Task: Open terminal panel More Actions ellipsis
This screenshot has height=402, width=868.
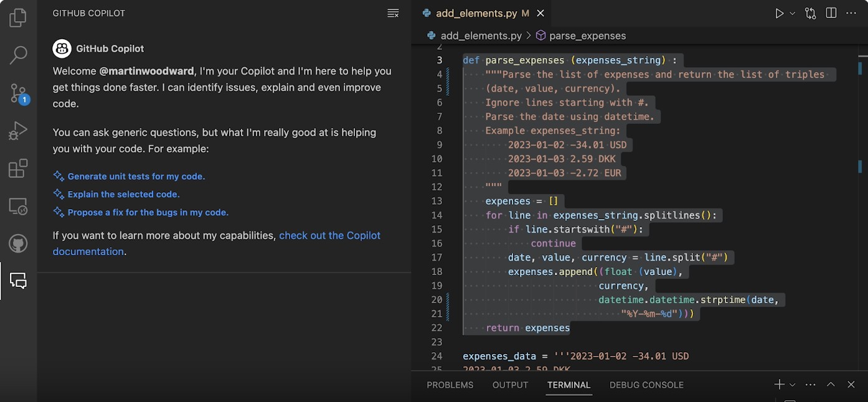Action: [810, 385]
